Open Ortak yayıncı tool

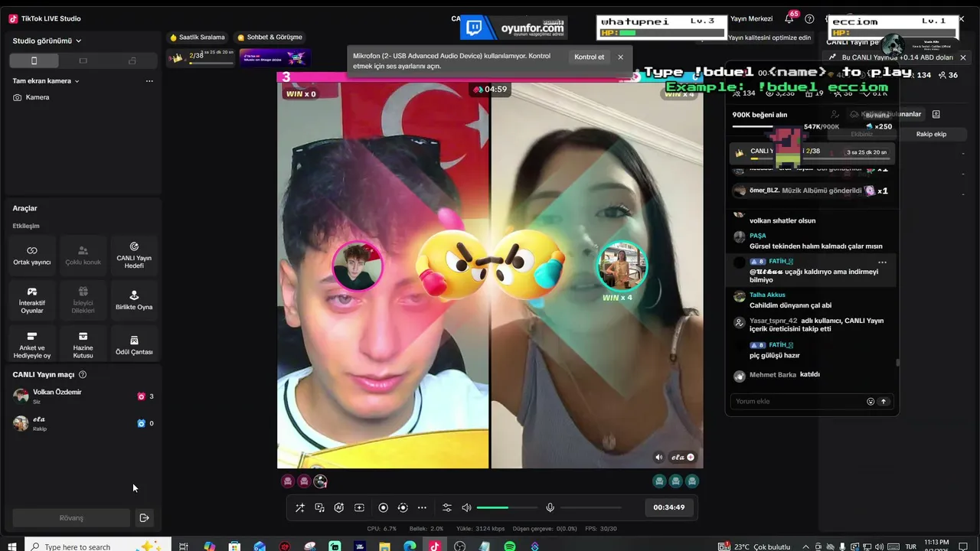pyautogui.click(x=32, y=256)
